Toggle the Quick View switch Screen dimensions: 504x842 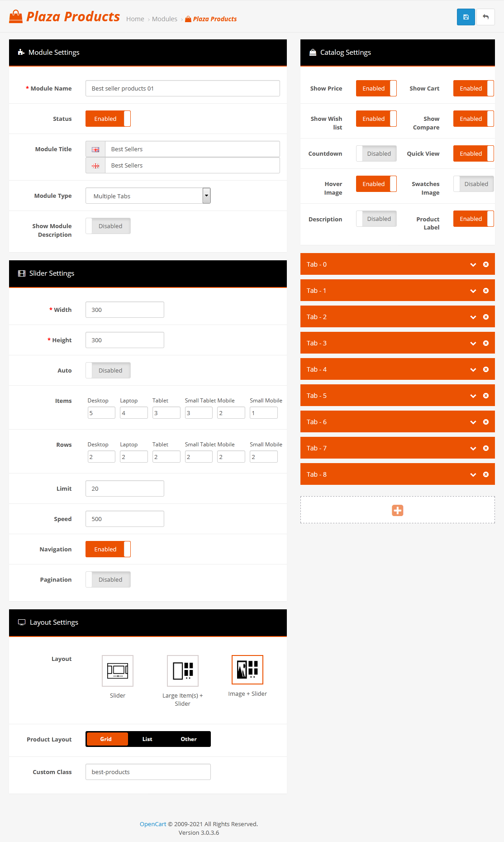click(474, 153)
